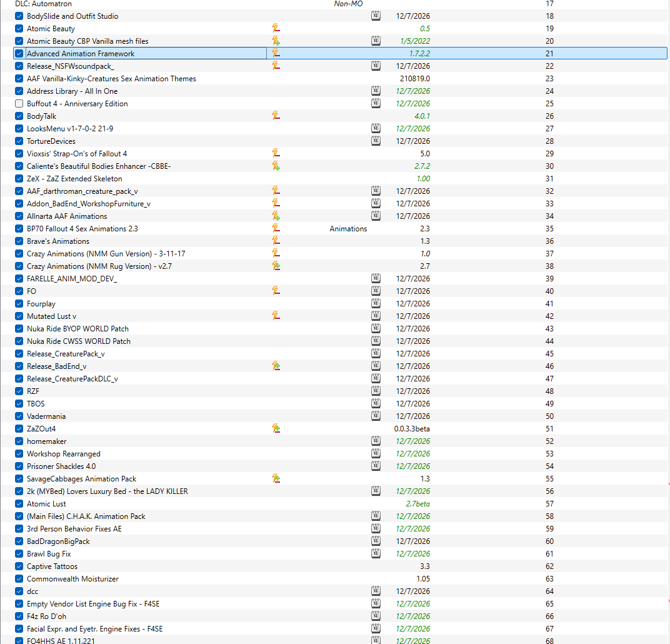Viewport: 670px width, 644px height.
Task: Select the Prisoner Shackles 4.0 mod name
Action: (61, 466)
